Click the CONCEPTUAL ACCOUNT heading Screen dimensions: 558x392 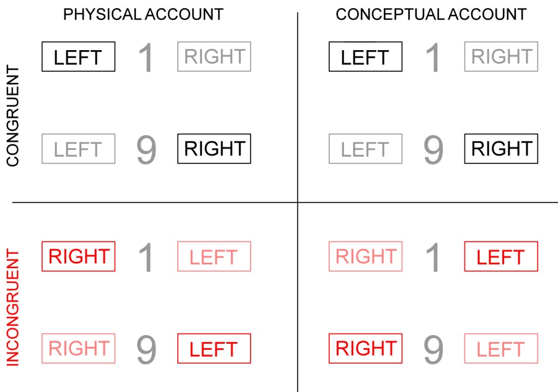(431, 14)
